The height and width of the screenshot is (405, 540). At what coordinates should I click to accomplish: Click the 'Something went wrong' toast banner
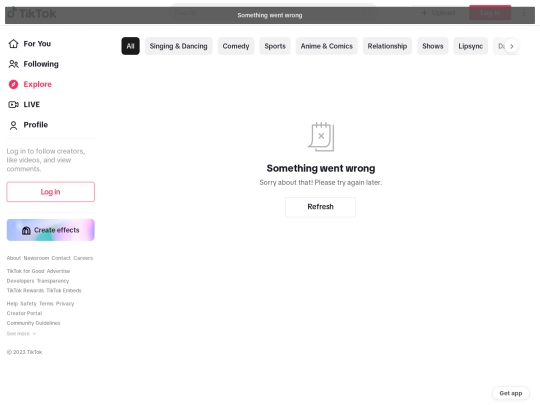point(270,15)
